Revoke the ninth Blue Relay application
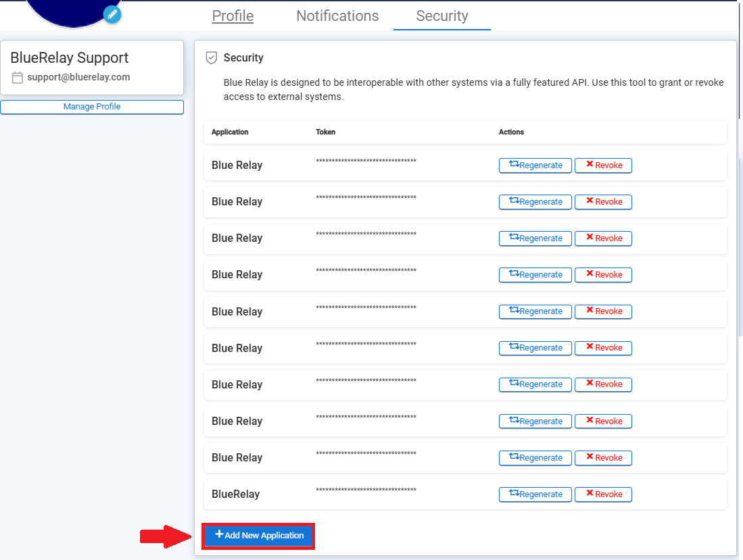This screenshot has height=560, width=743. click(x=603, y=458)
